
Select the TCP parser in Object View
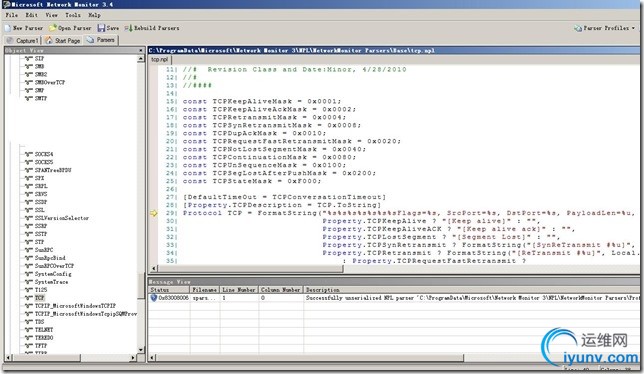pos(40,298)
